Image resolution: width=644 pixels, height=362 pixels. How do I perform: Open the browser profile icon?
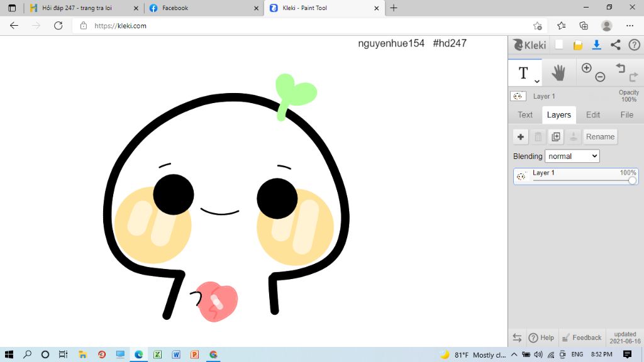click(x=607, y=26)
